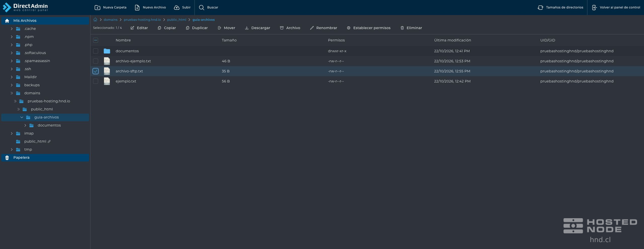
Task: Select .spamassassin in the folder tree
Action: click(x=37, y=61)
